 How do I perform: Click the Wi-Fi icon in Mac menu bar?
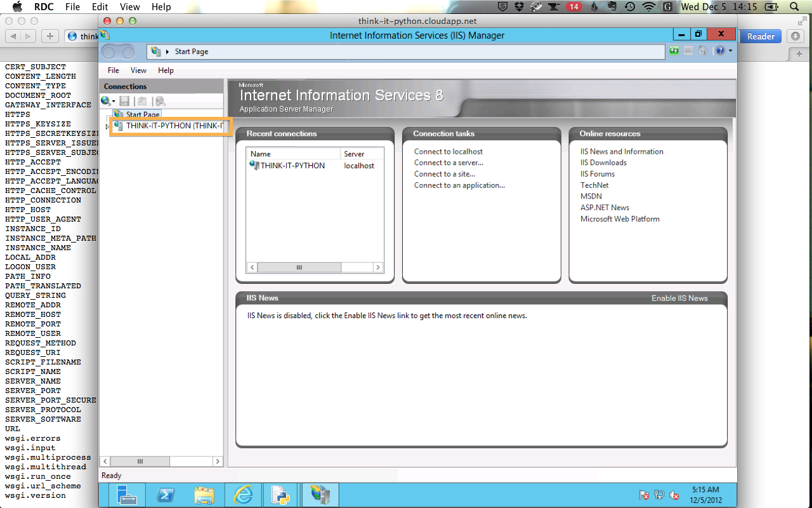click(x=648, y=6)
